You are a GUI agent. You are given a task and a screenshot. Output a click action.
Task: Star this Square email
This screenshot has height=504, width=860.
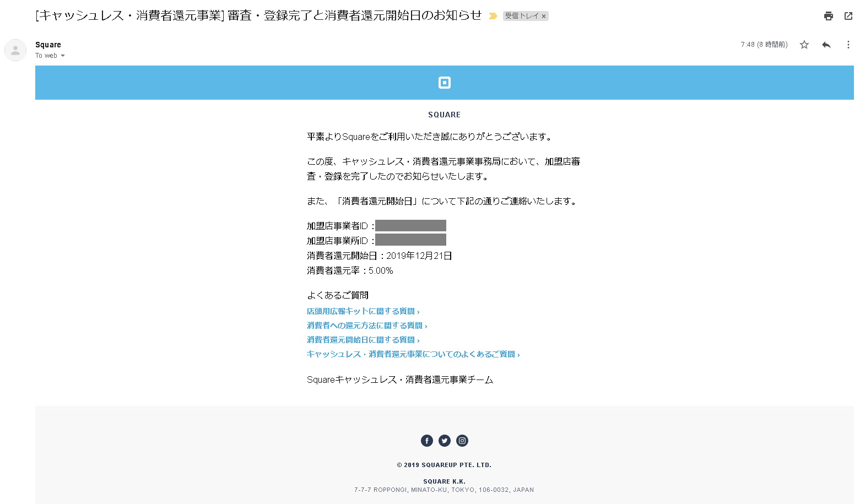click(x=804, y=45)
